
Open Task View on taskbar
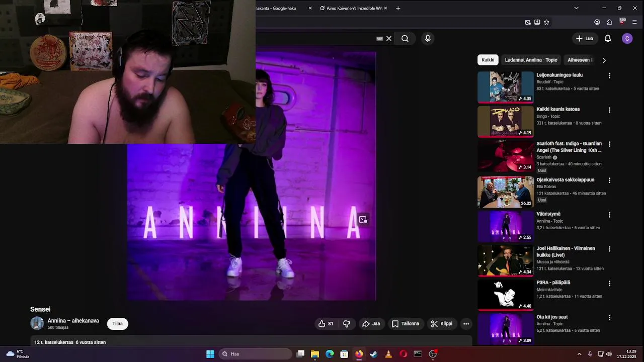coord(300,354)
